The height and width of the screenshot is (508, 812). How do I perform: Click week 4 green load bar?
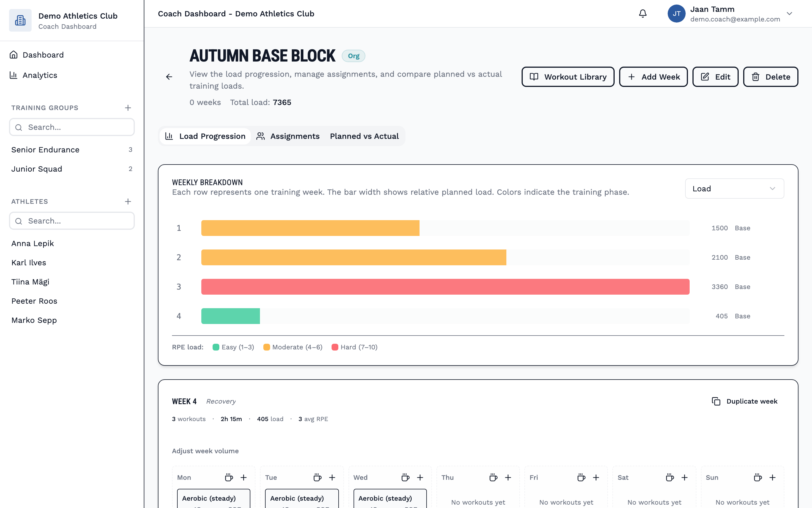(231, 316)
